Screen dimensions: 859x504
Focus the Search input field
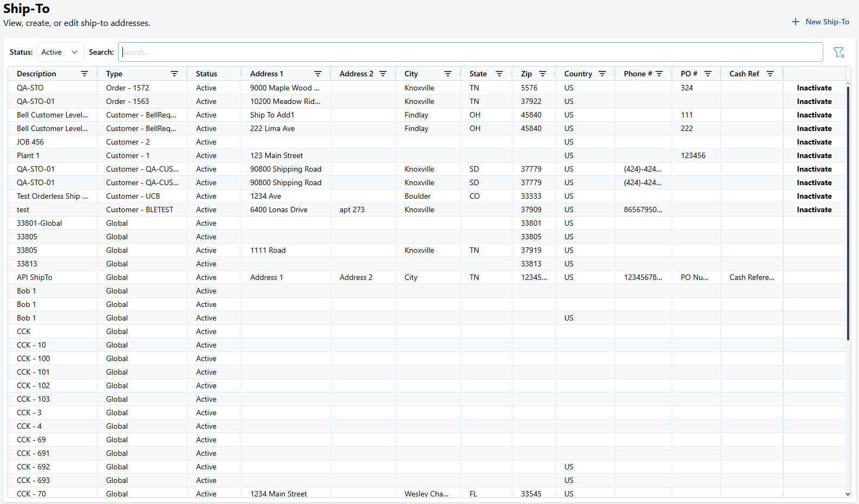(470, 52)
